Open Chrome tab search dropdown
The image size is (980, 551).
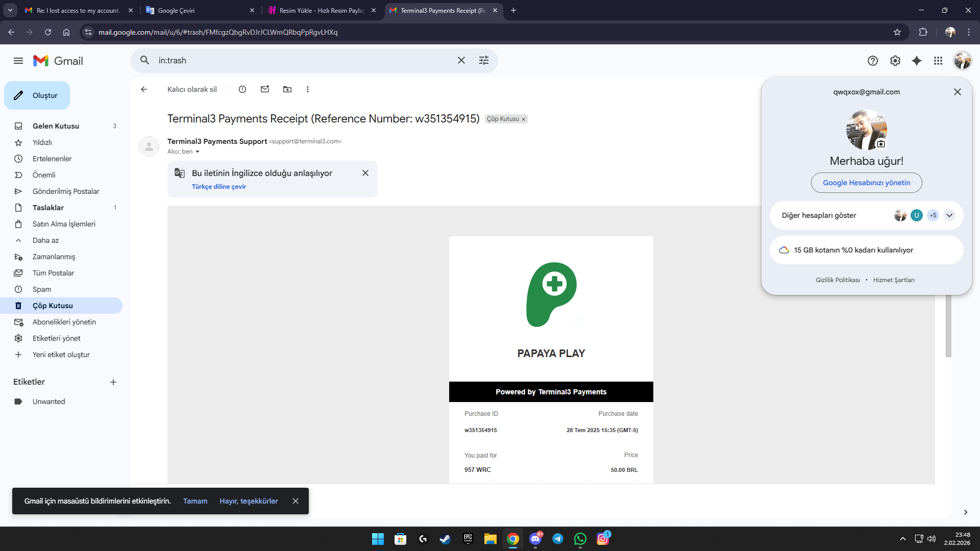10,10
